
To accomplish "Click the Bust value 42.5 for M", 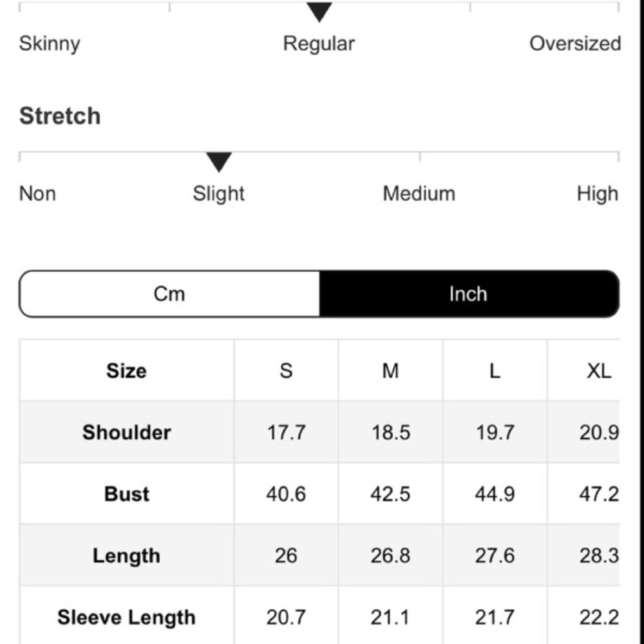I will click(x=391, y=494).
